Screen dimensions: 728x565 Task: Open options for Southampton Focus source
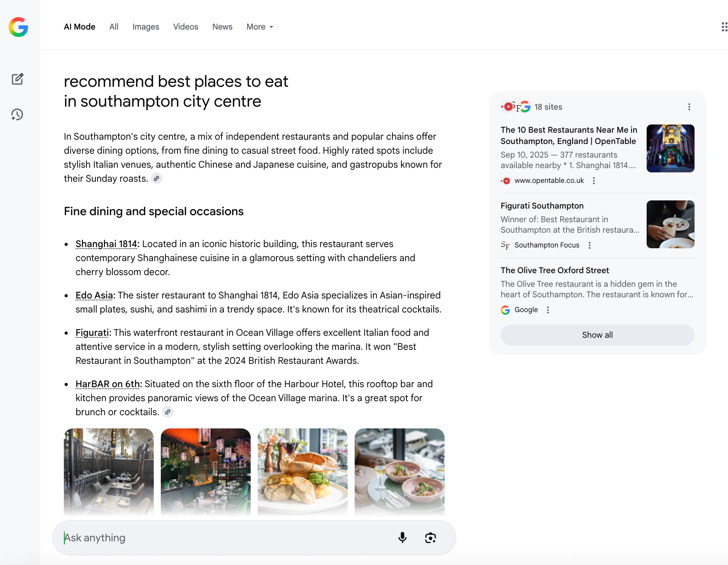[589, 245]
